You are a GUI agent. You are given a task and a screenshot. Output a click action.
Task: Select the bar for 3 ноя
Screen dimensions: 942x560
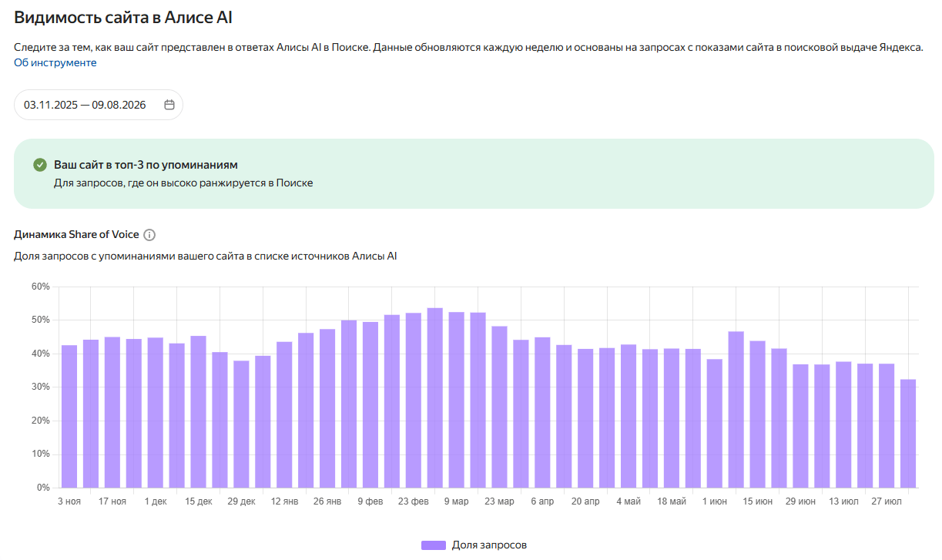tap(69, 416)
